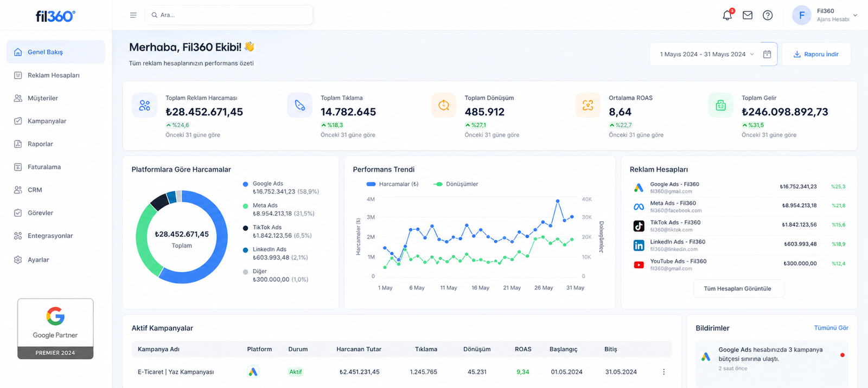Click Tüm Hesapları Görüntüle button
This screenshot has width=868, height=388.
coord(737,289)
